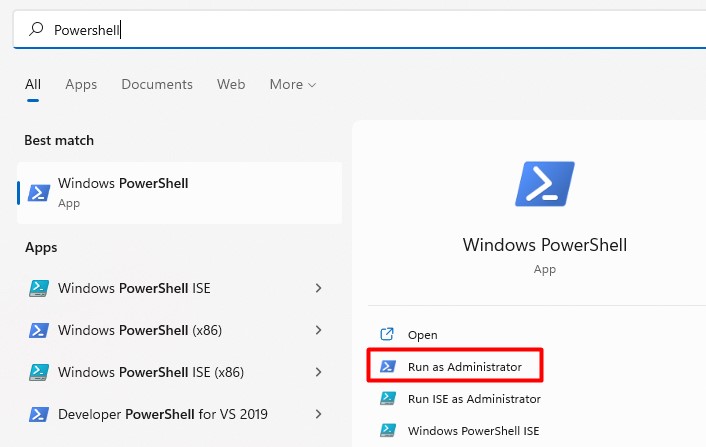
Task: Select Run as Administrator
Action: point(464,367)
